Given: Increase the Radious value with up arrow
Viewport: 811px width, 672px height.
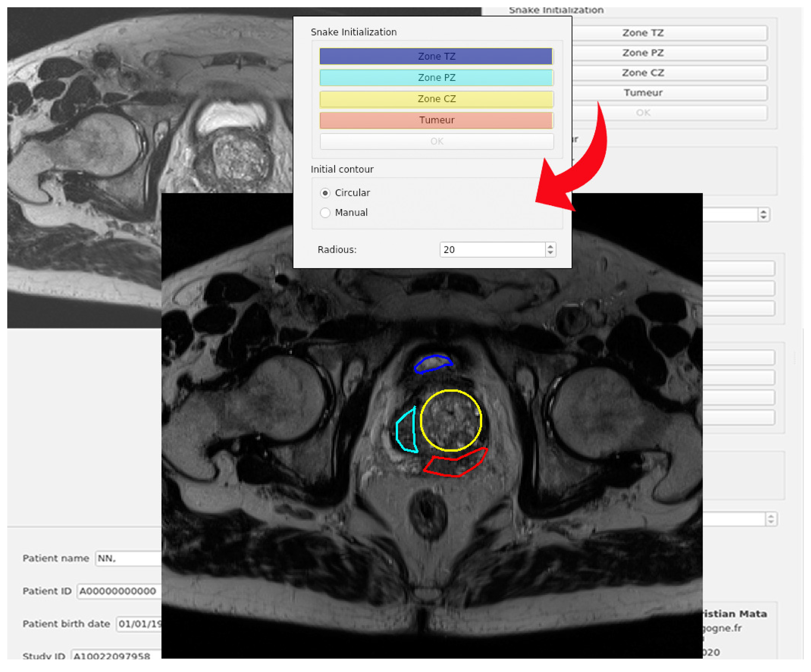Looking at the screenshot, I should pos(550,246).
